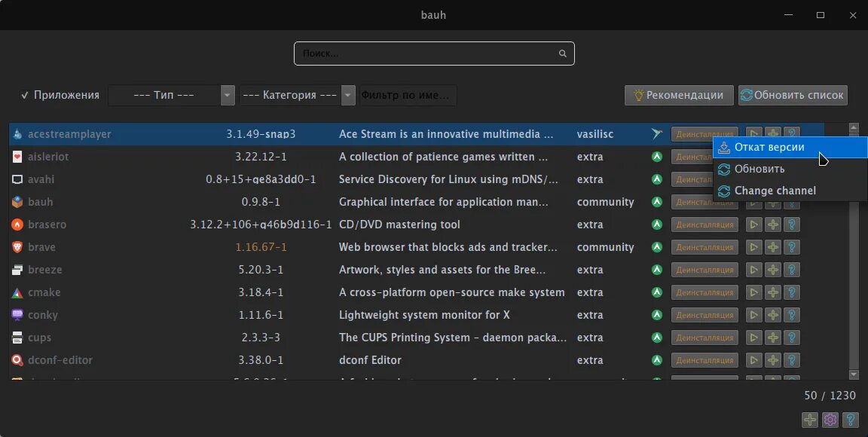
Task: Click Деинсталляция for conky
Action: click(x=704, y=315)
